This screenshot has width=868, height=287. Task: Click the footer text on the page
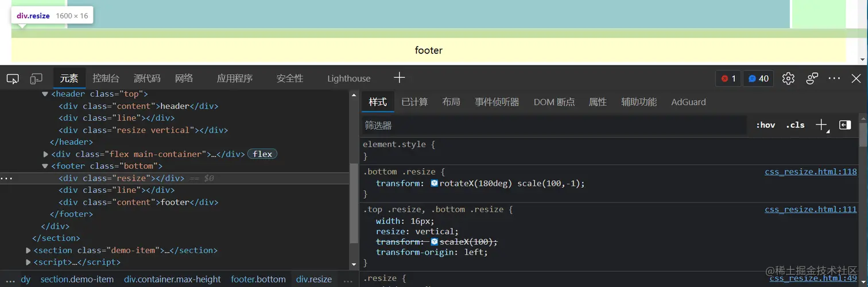coord(429,51)
